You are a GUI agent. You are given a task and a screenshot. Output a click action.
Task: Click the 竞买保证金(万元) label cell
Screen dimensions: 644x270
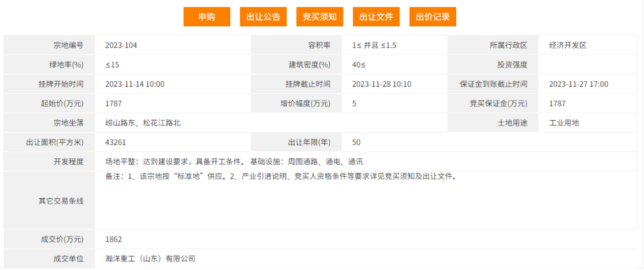click(498, 103)
